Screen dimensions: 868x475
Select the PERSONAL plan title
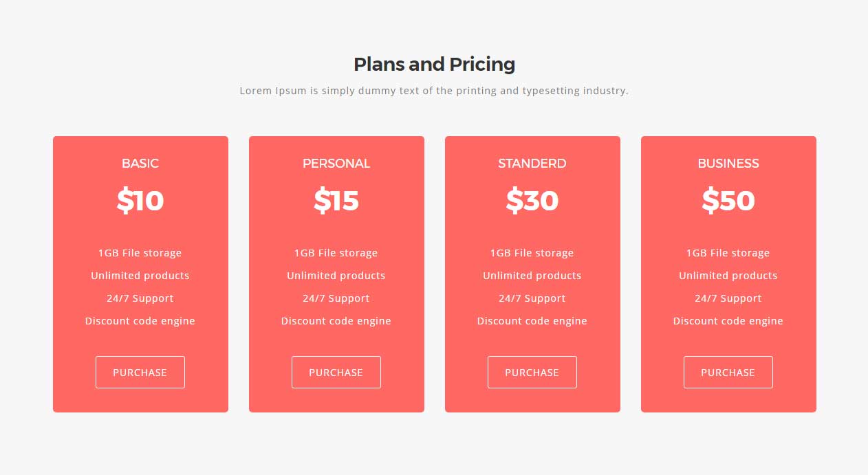point(336,164)
